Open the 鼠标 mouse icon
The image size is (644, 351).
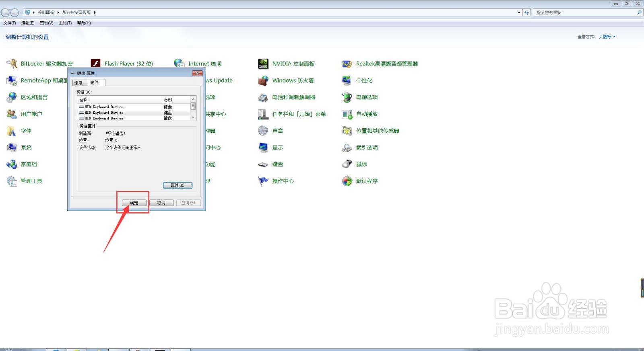[347, 164]
